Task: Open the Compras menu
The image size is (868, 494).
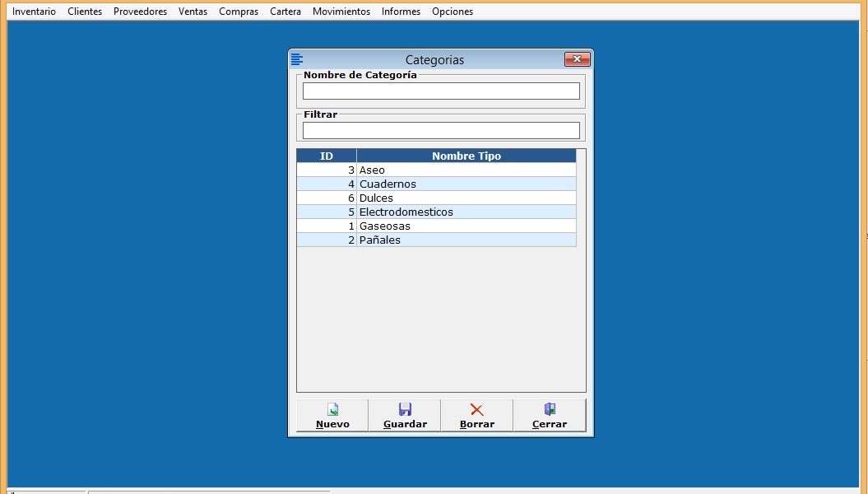Action: [239, 12]
